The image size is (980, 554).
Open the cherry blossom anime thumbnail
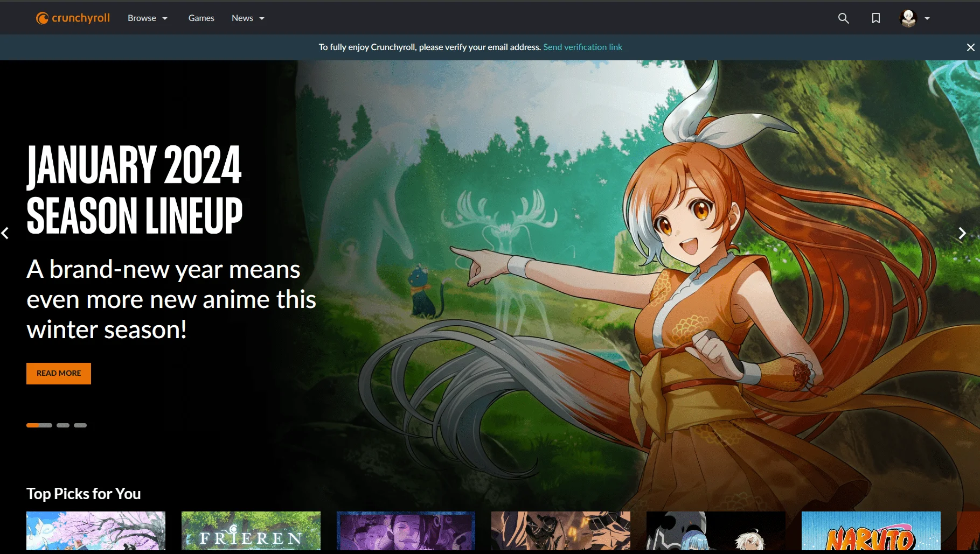click(96, 531)
